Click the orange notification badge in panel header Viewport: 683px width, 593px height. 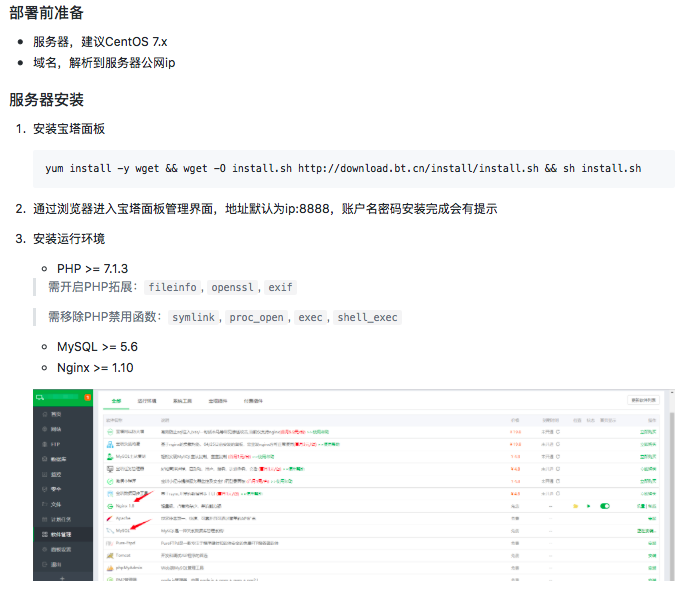(88, 397)
